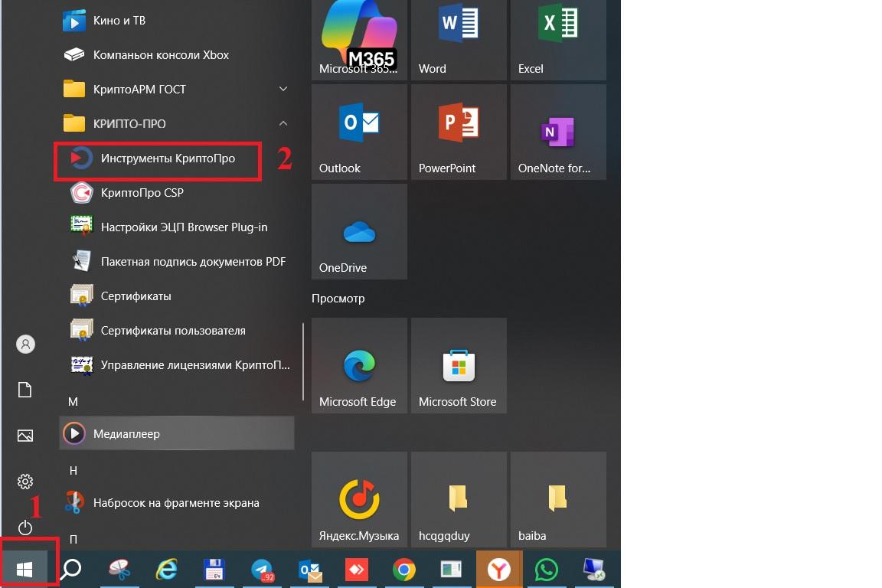882x588 pixels.
Task: Open the Microsoft Edge tile
Action: [x=359, y=366]
